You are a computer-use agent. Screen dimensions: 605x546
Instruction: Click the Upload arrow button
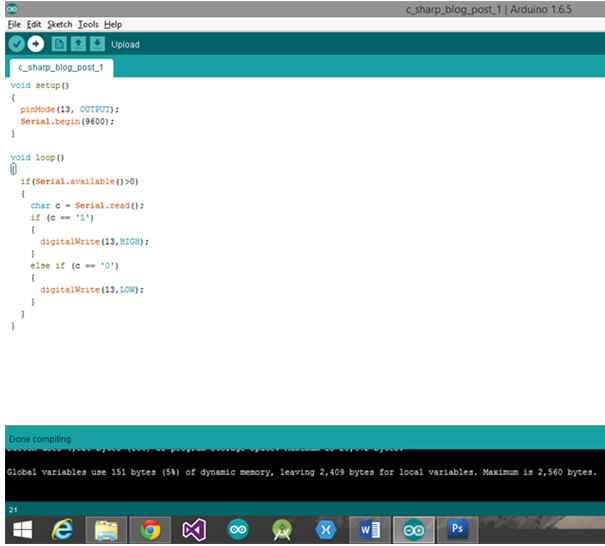point(36,44)
